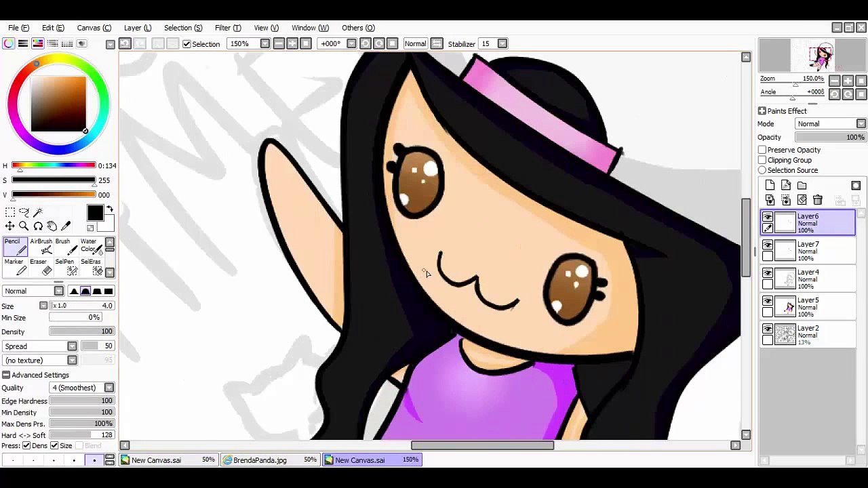The image size is (868, 488).
Task: Select the zoom magnifier tool
Action: 24,226
